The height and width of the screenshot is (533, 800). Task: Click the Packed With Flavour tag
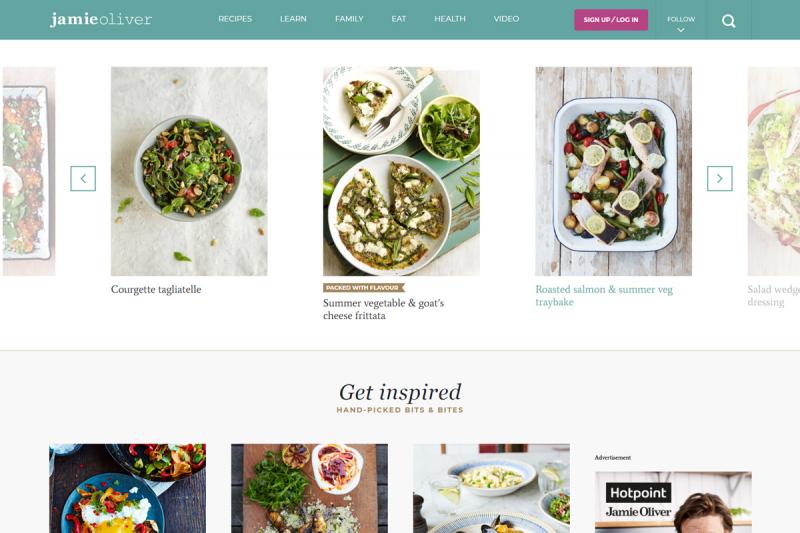(363, 288)
